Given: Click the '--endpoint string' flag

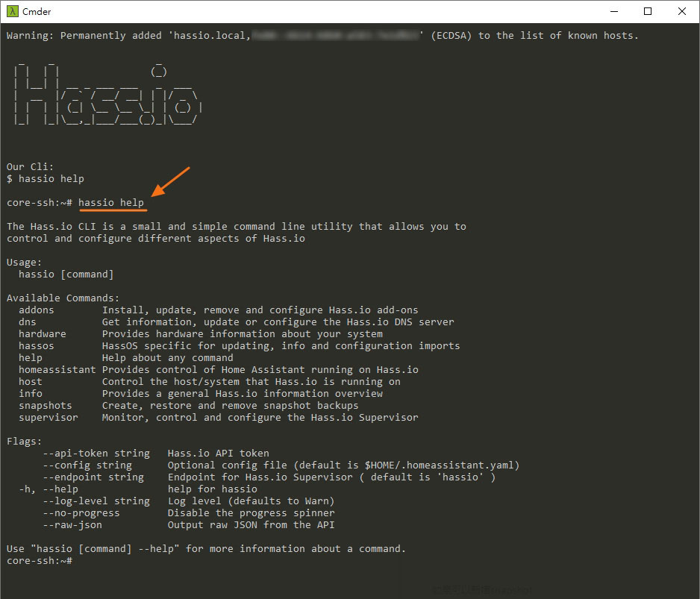Looking at the screenshot, I should [x=93, y=477].
